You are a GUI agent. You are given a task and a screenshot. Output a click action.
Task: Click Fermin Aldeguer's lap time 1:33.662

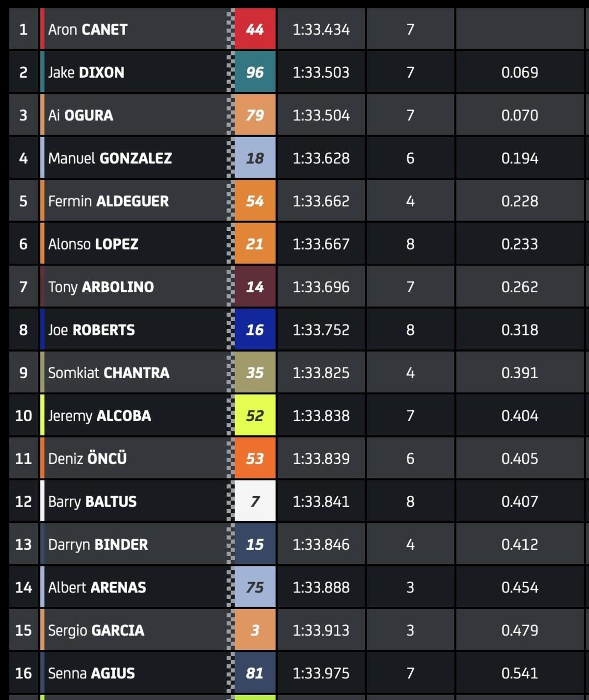click(x=321, y=201)
